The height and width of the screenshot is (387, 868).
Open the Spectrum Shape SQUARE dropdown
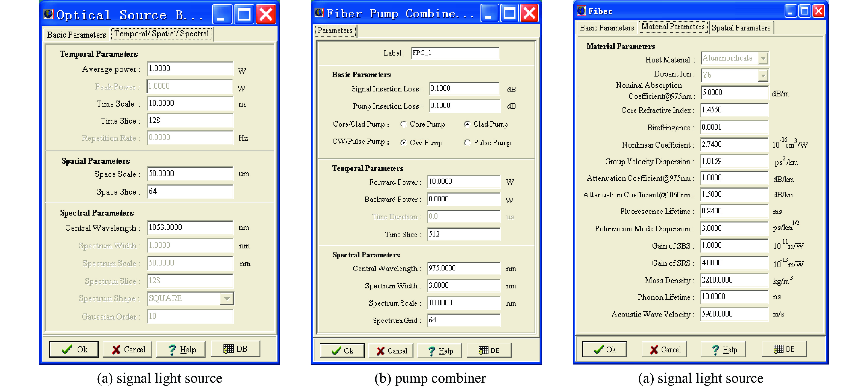(227, 298)
